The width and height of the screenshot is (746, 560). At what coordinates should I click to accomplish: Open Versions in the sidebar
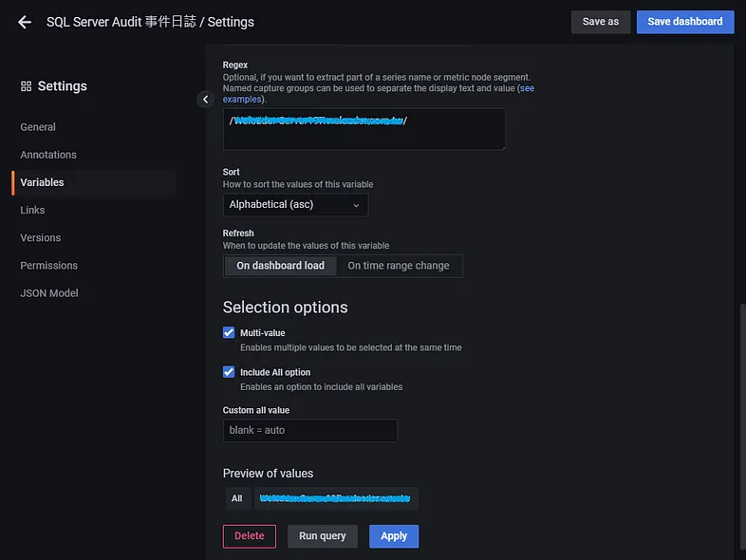(x=41, y=237)
